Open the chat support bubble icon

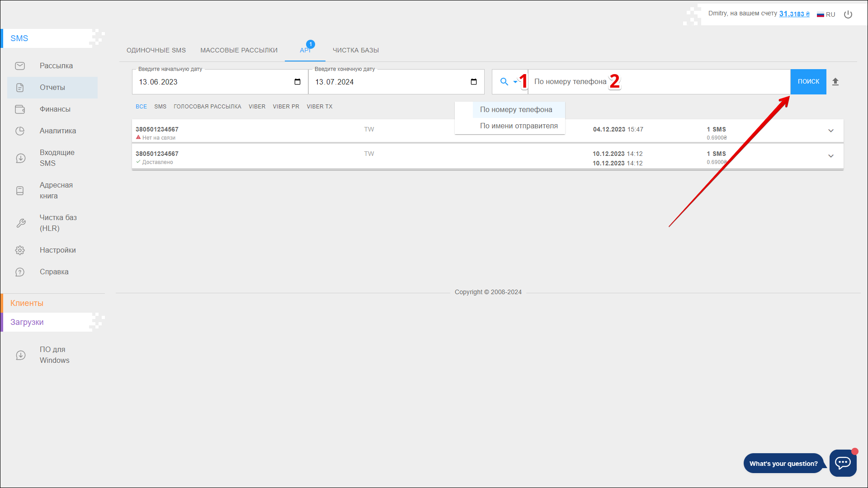click(x=843, y=463)
